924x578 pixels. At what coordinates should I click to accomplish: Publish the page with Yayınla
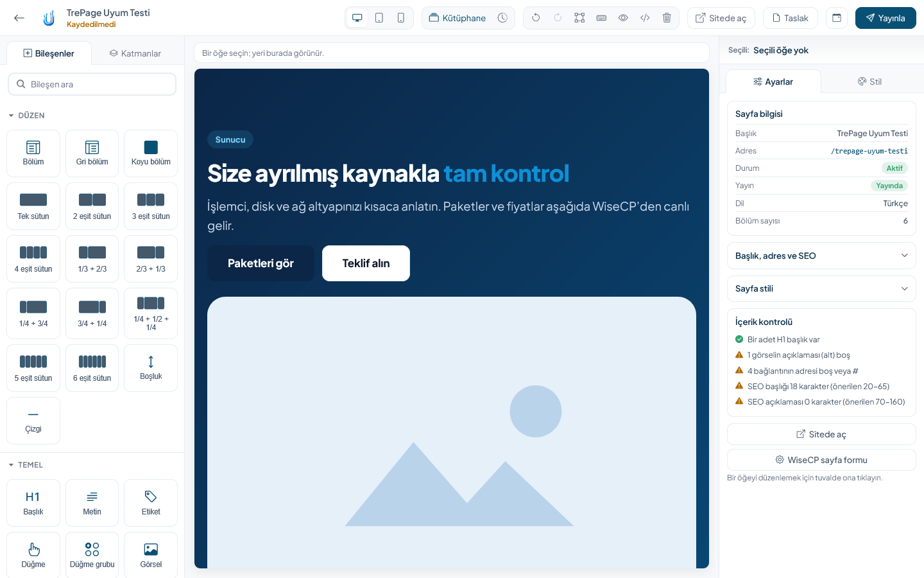coord(886,18)
